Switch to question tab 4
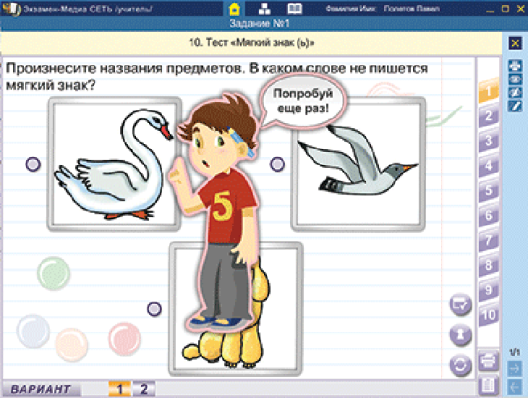Viewport: 528px width, 398px height. point(489,165)
